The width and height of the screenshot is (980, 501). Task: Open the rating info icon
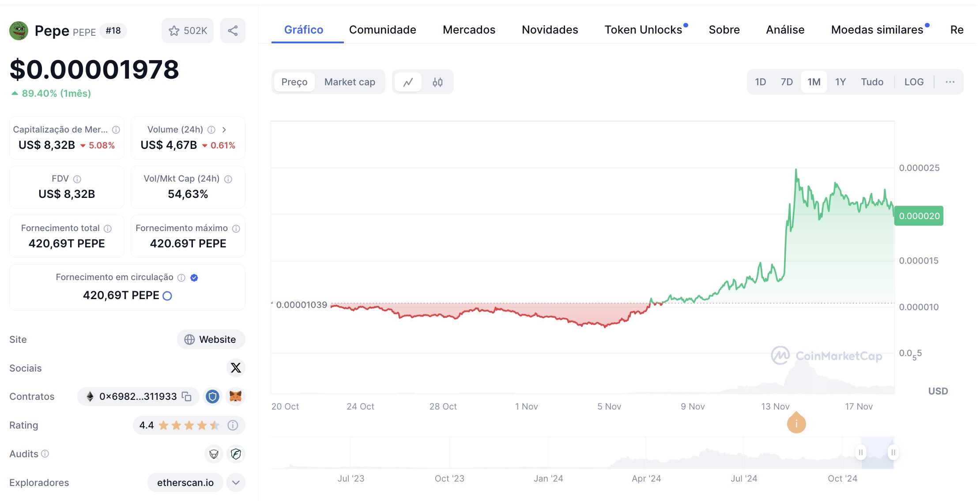(x=233, y=425)
